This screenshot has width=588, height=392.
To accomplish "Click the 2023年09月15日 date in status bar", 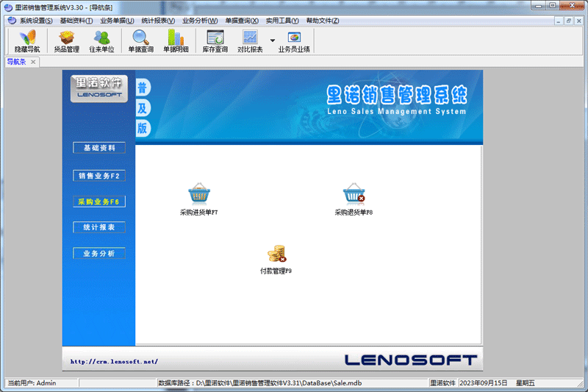I will click(x=484, y=383).
